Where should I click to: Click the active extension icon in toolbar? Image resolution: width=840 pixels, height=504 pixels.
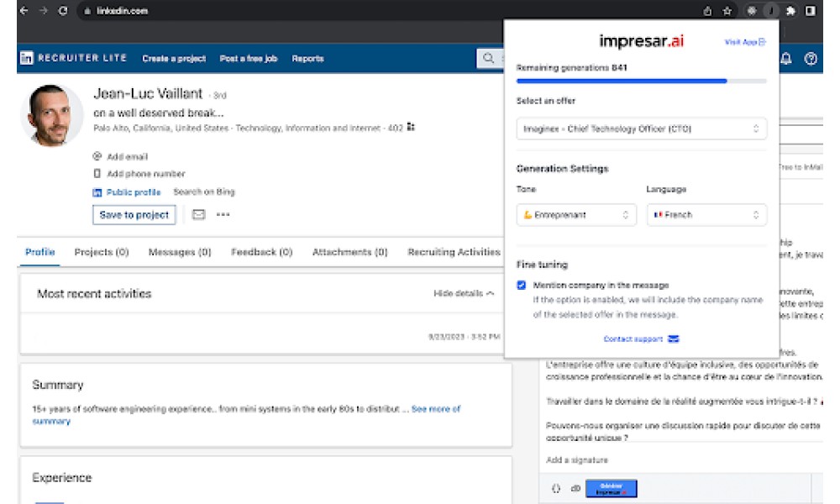pyautogui.click(x=771, y=11)
